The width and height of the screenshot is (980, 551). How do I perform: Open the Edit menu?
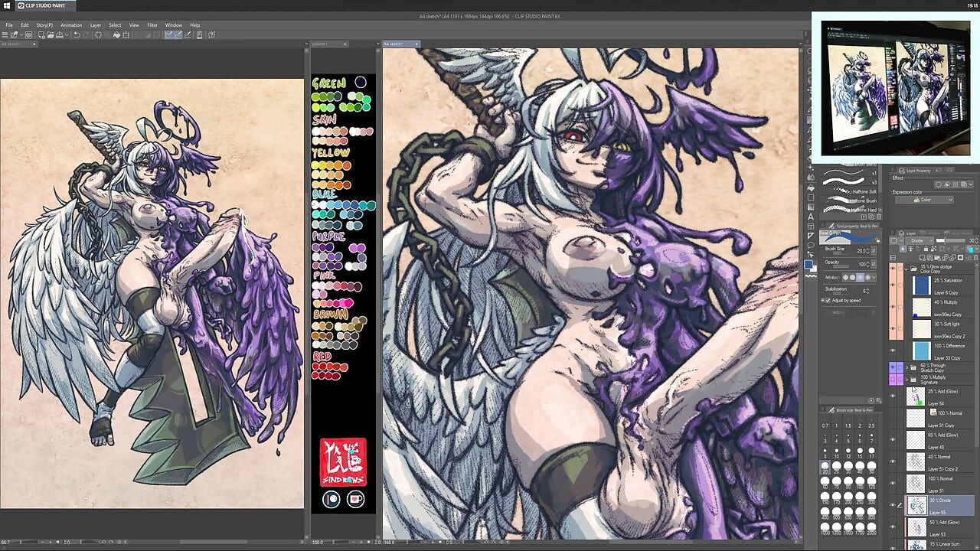[24, 25]
